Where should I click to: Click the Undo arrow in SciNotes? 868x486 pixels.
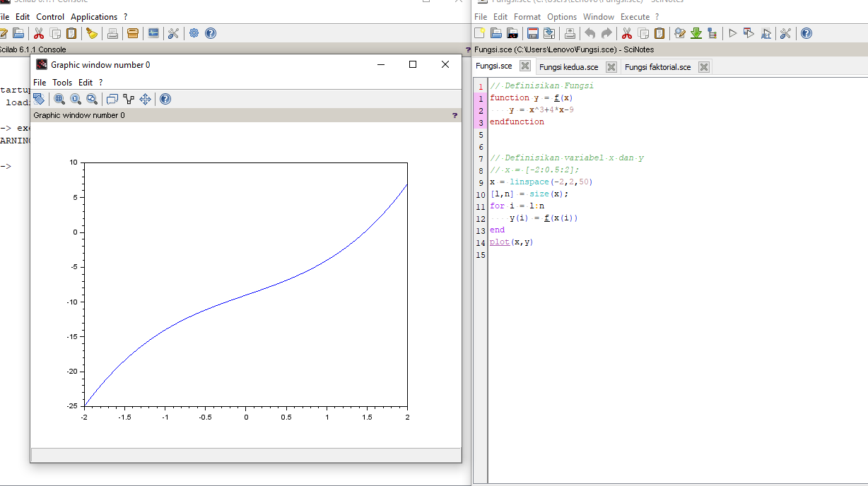590,33
